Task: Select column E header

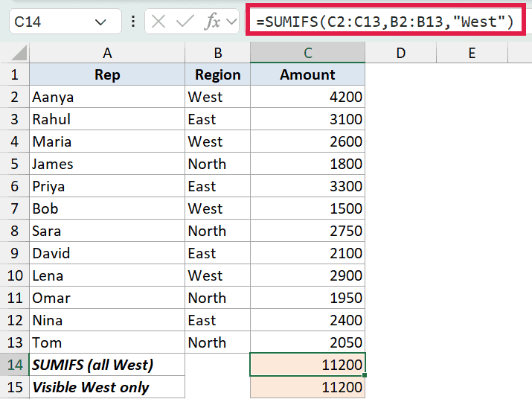Action: [472, 53]
